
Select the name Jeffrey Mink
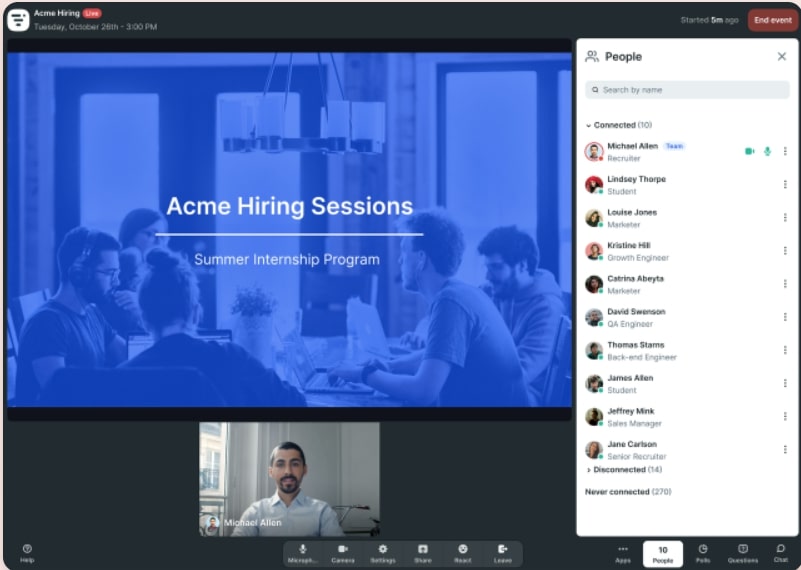[x=631, y=412]
